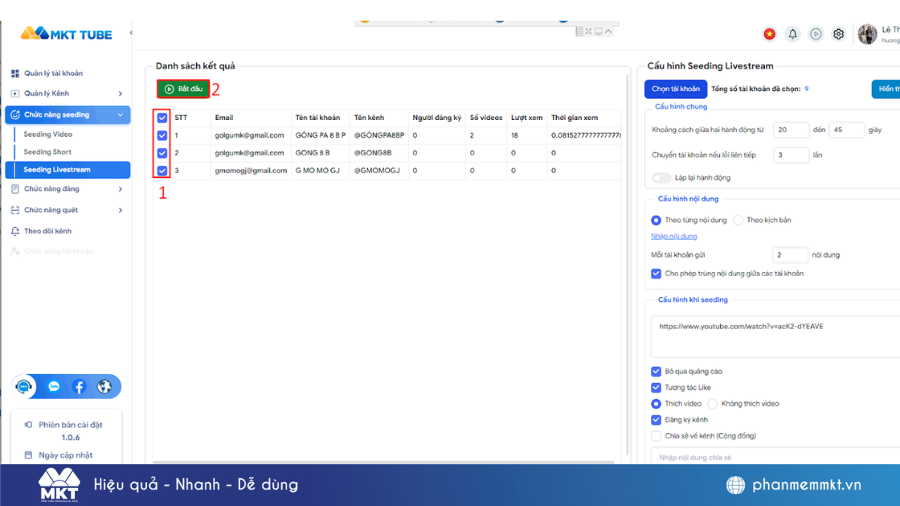
Task: Uncheck the row for GÔNG PA 8 B P
Action: (162, 135)
